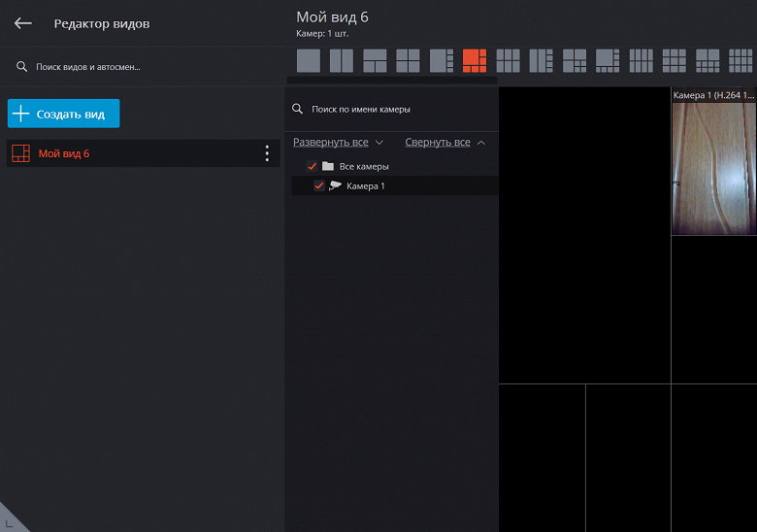Click the chevron next to Свернуть все
Viewport: 757px width, 532px height.
481,143
